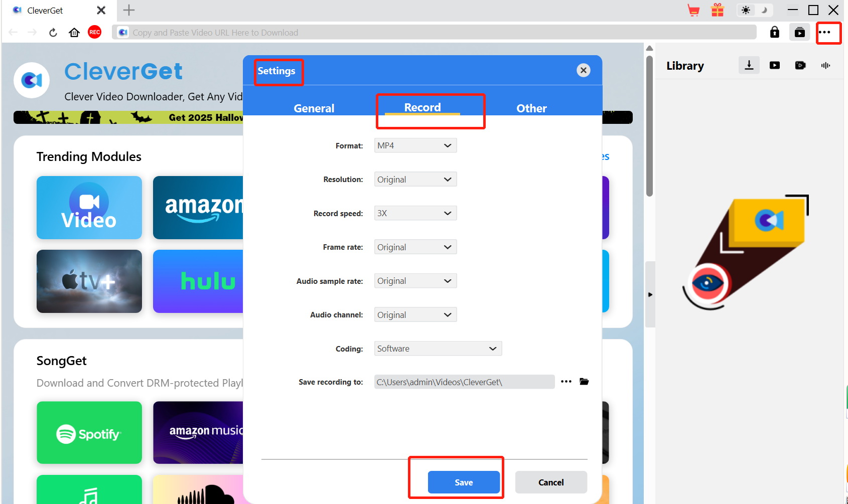The image size is (848, 504).
Task: Open the Coding dropdown showing Software
Action: coord(437,348)
